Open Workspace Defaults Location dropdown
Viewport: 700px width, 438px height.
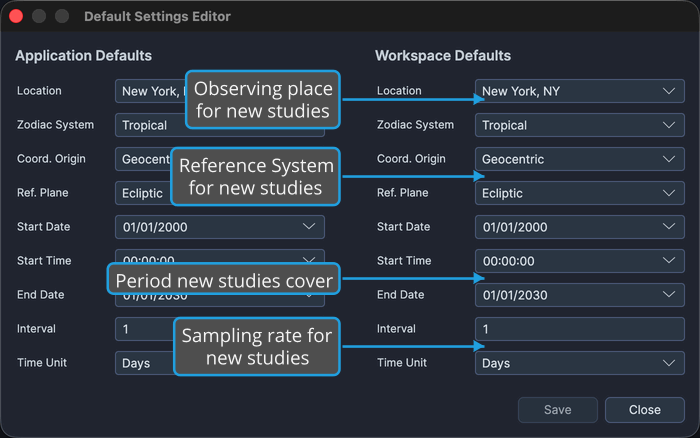[x=579, y=91]
